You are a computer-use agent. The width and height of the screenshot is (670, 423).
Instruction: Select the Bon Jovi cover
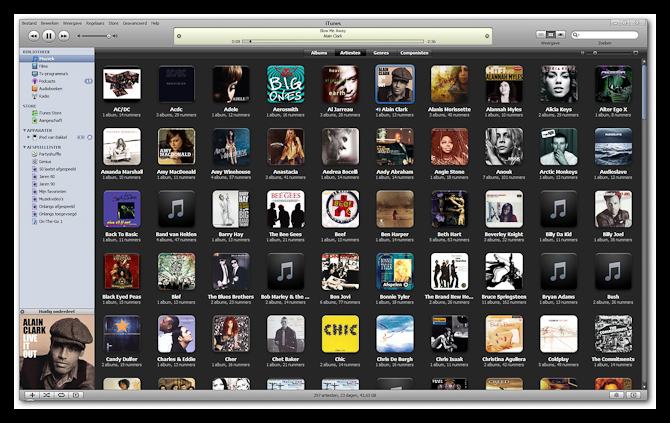point(340,271)
